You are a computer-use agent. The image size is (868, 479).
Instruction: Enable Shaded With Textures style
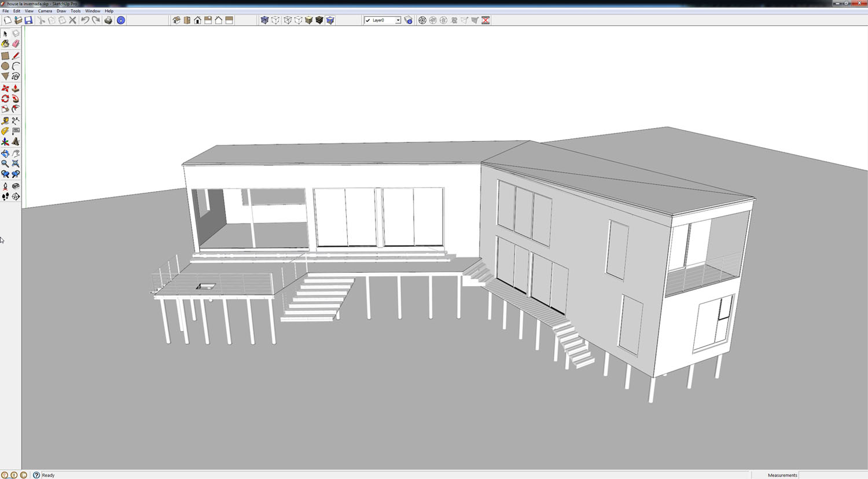click(x=319, y=20)
